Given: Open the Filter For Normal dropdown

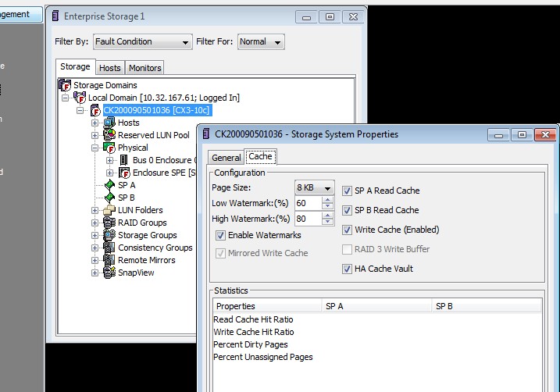Looking at the screenshot, I should [261, 41].
